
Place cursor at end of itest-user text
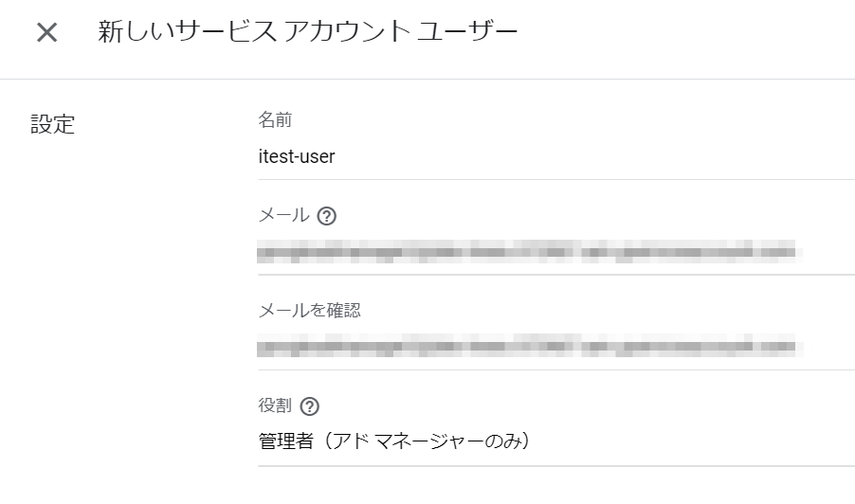[335, 156]
